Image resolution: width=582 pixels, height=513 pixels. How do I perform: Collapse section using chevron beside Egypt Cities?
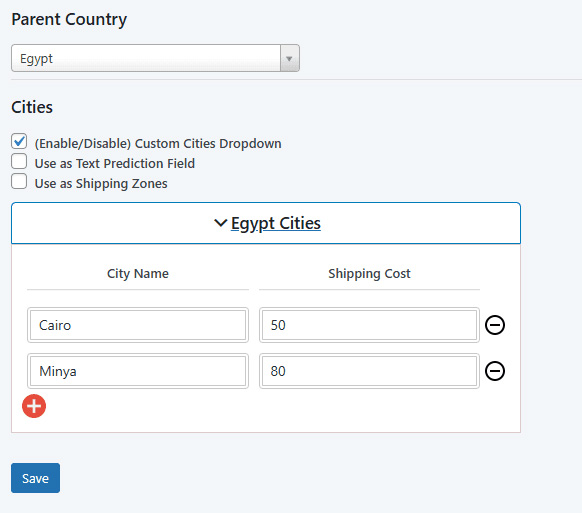[x=220, y=223]
